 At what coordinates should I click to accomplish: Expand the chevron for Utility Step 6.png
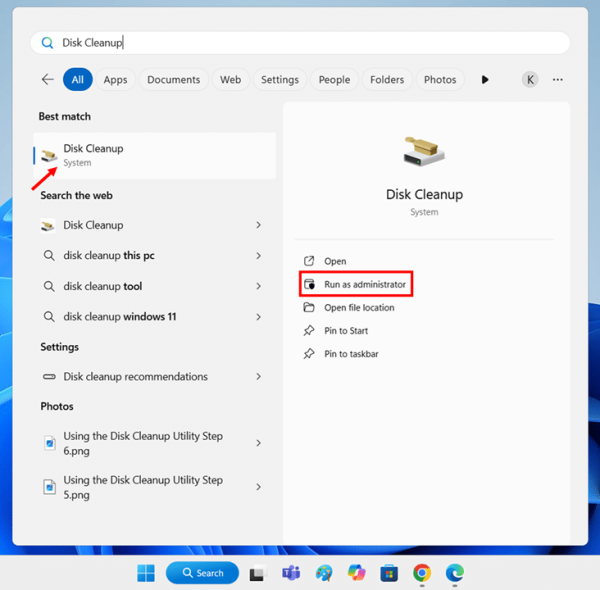coord(259,443)
